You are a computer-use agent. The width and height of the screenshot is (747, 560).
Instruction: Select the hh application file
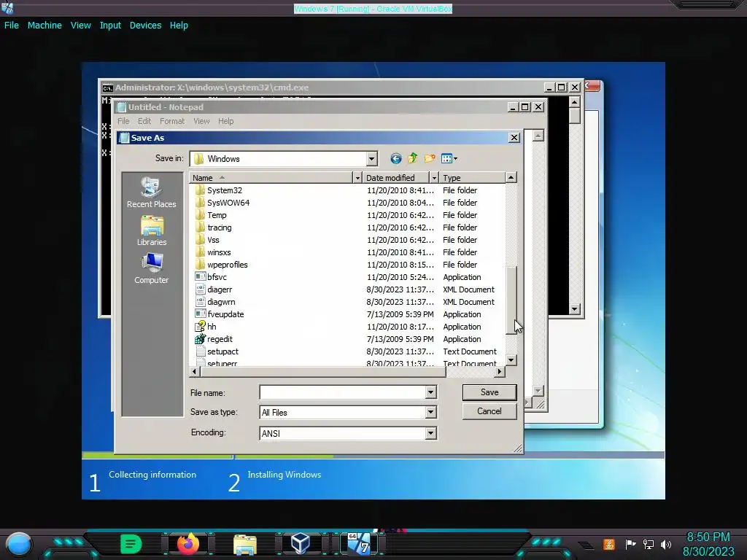click(x=212, y=326)
